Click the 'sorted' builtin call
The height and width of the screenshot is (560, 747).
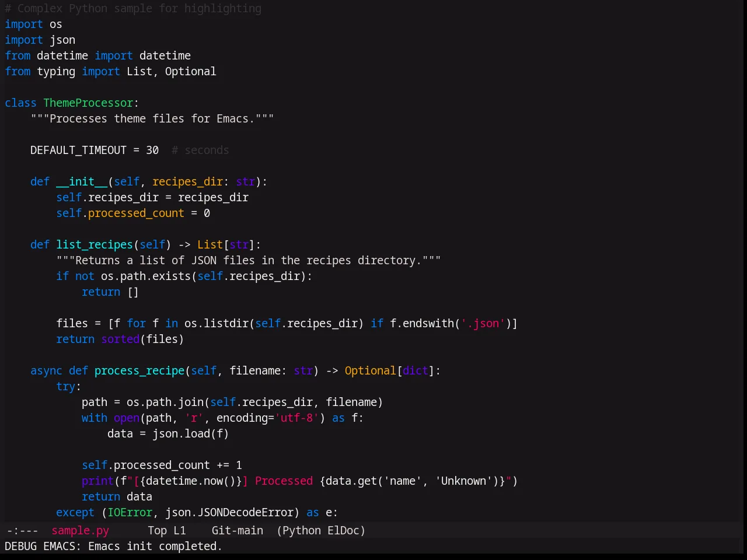click(x=120, y=339)
